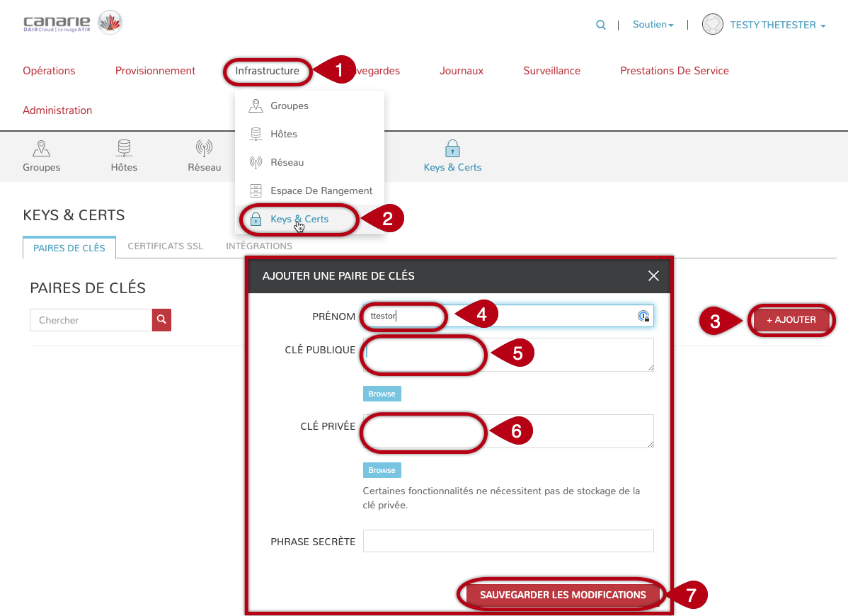
Task: Focus the Phrase Secrète input field
Action: coord(508,541)
